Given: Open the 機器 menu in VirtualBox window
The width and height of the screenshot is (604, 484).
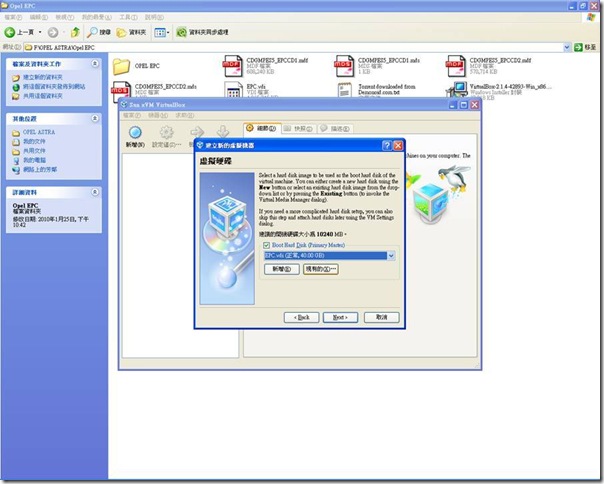Looking at the screenshot, I should point(158,115).
